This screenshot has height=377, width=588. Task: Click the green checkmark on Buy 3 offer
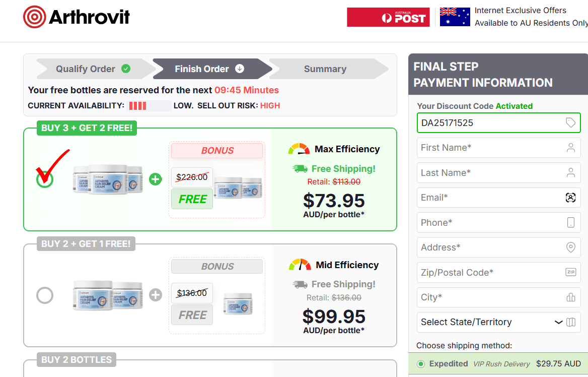point(45,179)
